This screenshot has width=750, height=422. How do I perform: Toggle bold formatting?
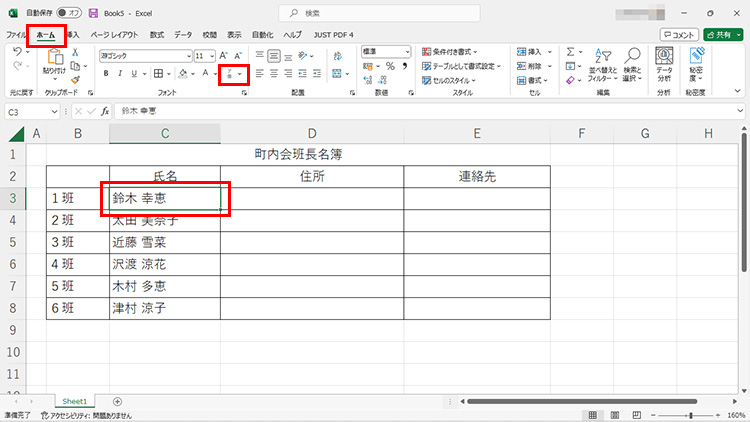pos(105,73)
